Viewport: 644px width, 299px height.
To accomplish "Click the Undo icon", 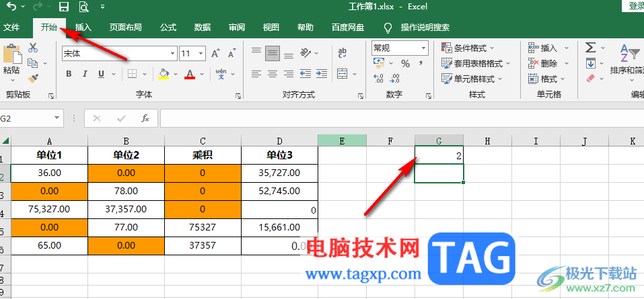I will pyautogui.click(x=12, y=7).
